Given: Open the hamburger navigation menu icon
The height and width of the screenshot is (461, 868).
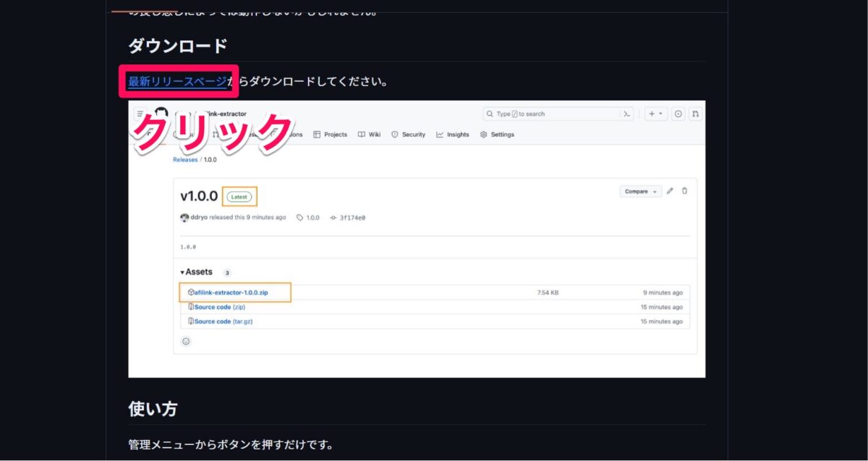Looking at the screenshot, I should [x=138, y=113].
